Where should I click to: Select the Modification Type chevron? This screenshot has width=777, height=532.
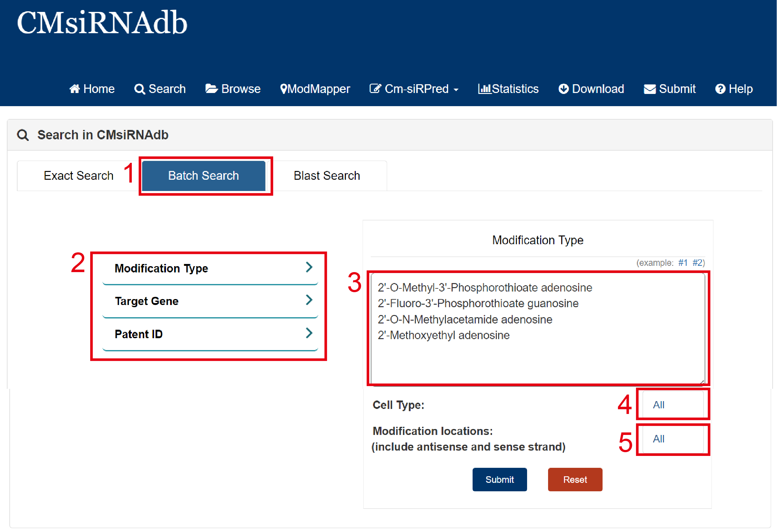[309, 267]
